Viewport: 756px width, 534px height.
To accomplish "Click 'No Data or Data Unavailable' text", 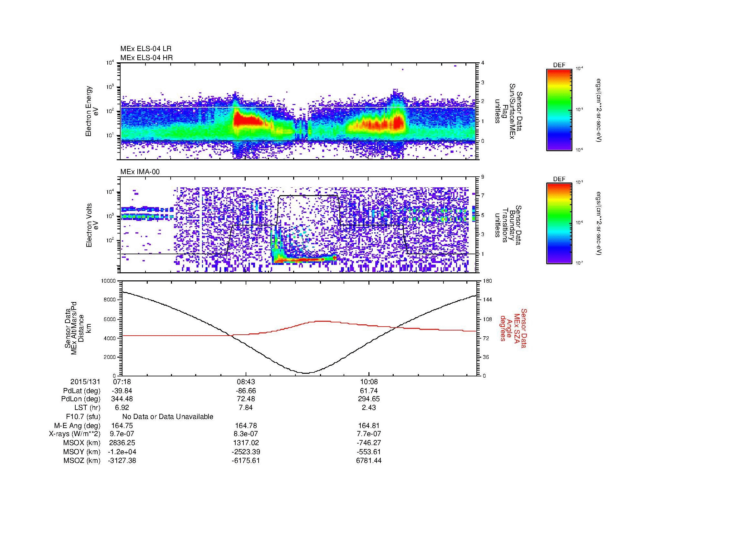I will pos(168,417).
